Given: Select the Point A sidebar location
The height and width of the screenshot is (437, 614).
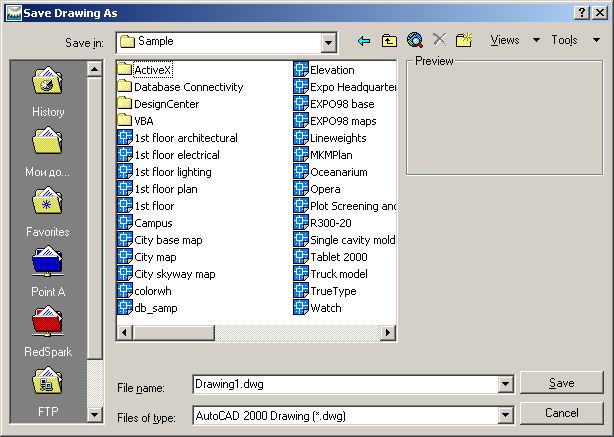Looking at the screenshot, I should point(48,271).
